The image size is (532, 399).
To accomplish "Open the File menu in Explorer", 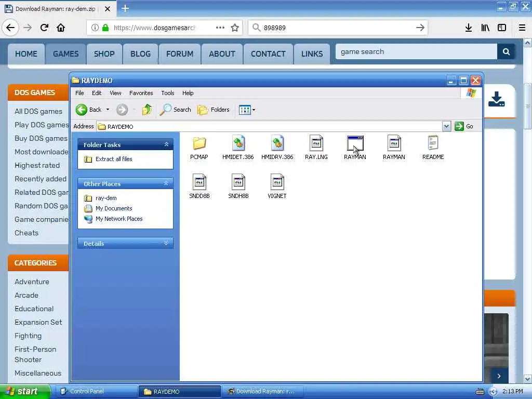I will (79, 93).
